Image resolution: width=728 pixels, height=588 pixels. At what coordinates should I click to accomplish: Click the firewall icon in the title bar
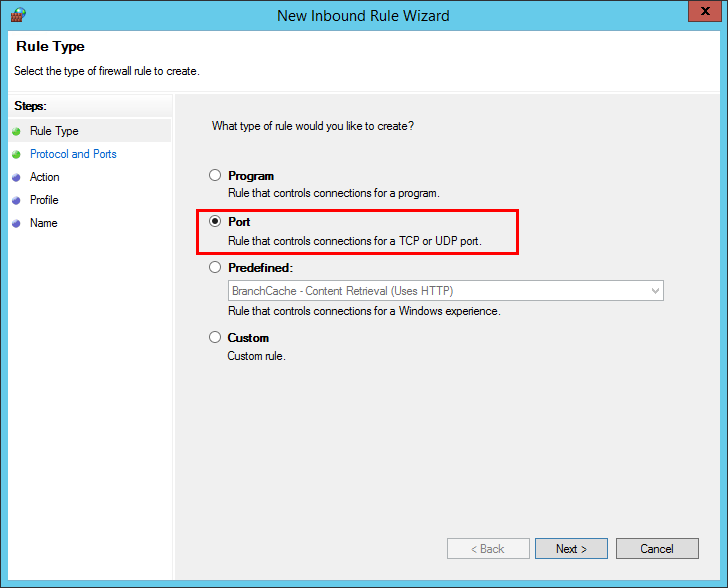(x=17, y=15)
